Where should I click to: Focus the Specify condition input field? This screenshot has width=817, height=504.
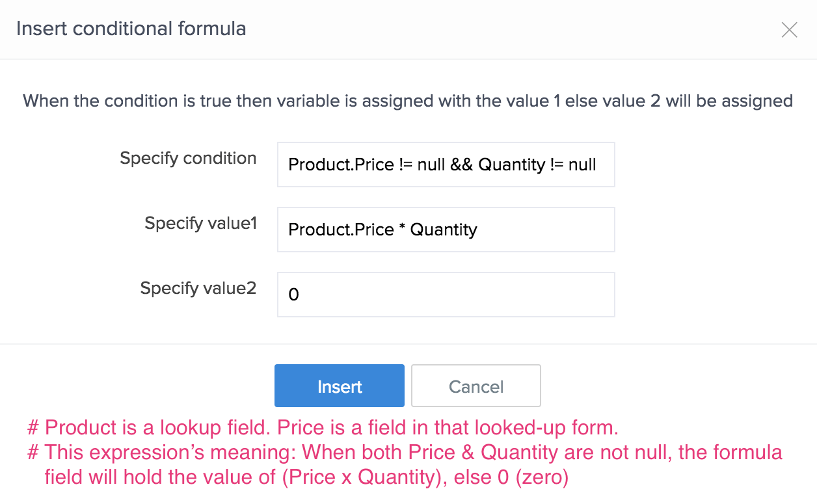446,165
